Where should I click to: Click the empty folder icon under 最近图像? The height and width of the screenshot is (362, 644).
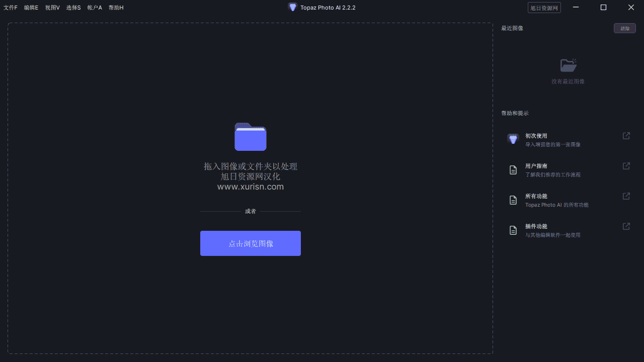point(568,65)
